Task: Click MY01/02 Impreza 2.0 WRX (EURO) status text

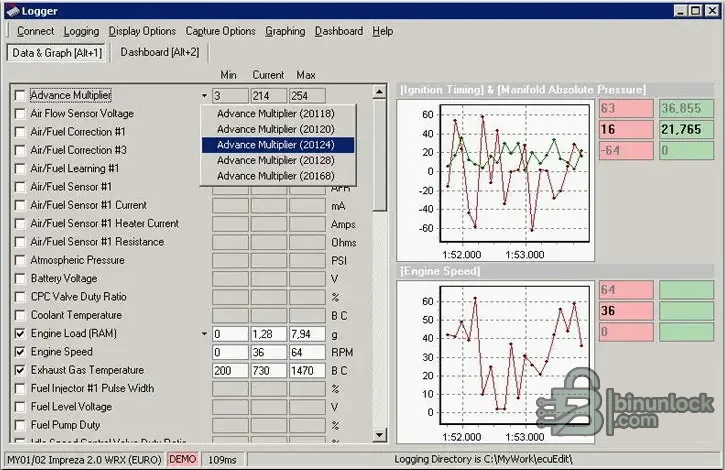Action: tap(84, 459)
